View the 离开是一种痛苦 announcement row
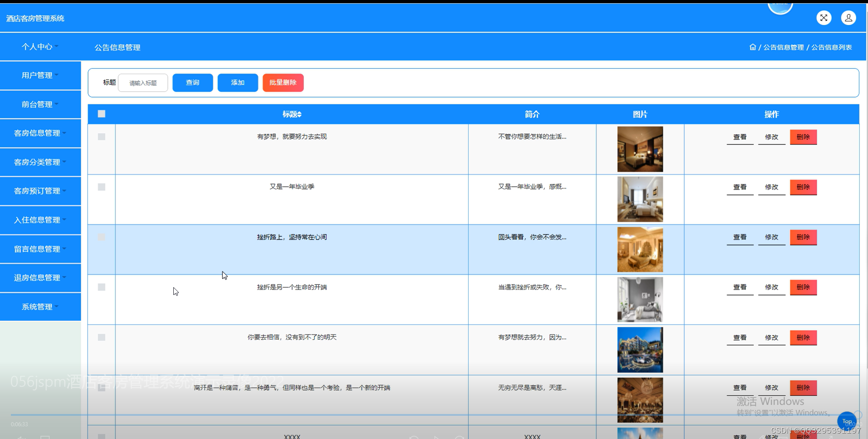This screenshot has height=439, width=868. [740, 388]
